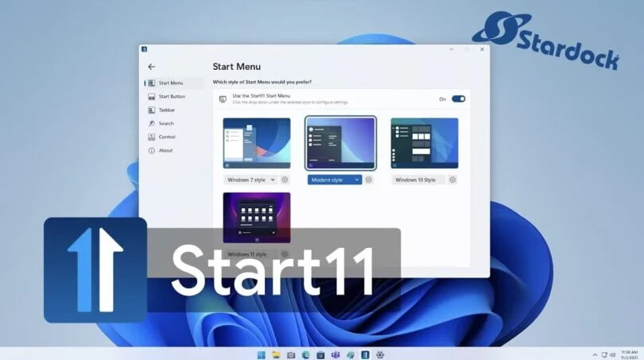Open Microsoft Teams from the taskbar

click(336, 354)
